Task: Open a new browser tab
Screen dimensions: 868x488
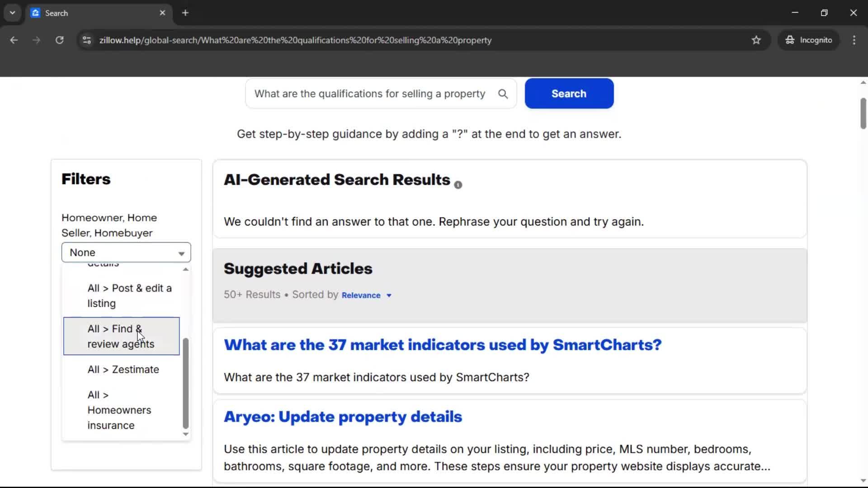Action: tap(185, 13)
